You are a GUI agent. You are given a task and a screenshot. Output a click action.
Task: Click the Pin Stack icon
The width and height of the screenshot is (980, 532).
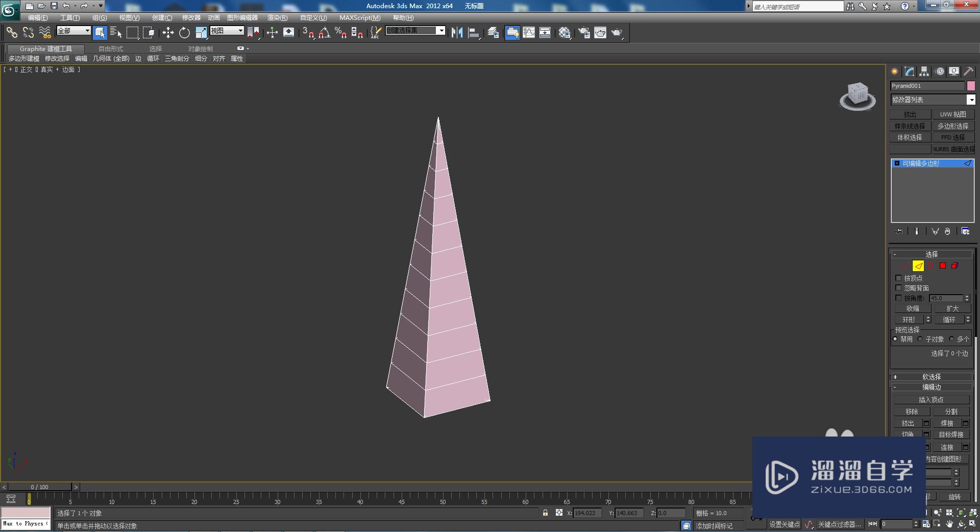click(899, 231)
